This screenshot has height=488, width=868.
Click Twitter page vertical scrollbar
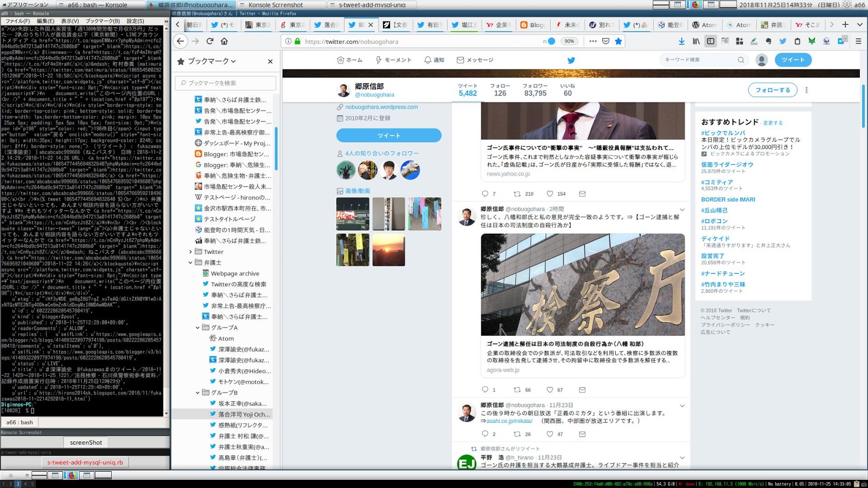click(x=863, y=106)
